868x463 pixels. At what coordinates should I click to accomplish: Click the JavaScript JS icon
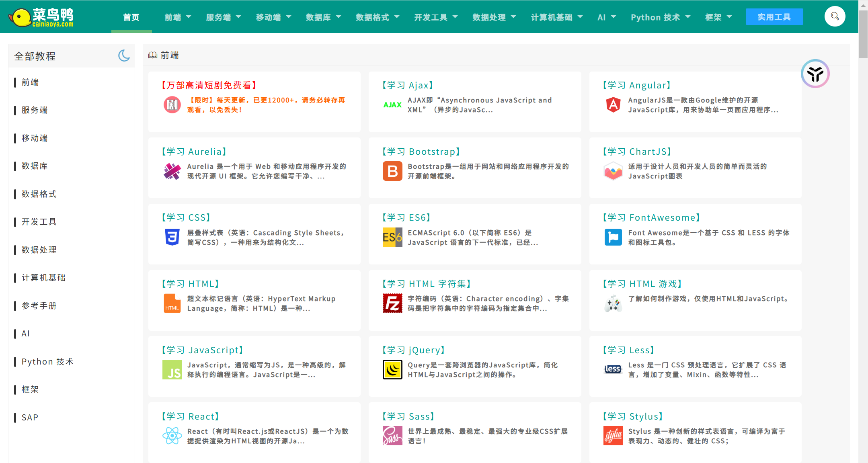coord(172,370)
